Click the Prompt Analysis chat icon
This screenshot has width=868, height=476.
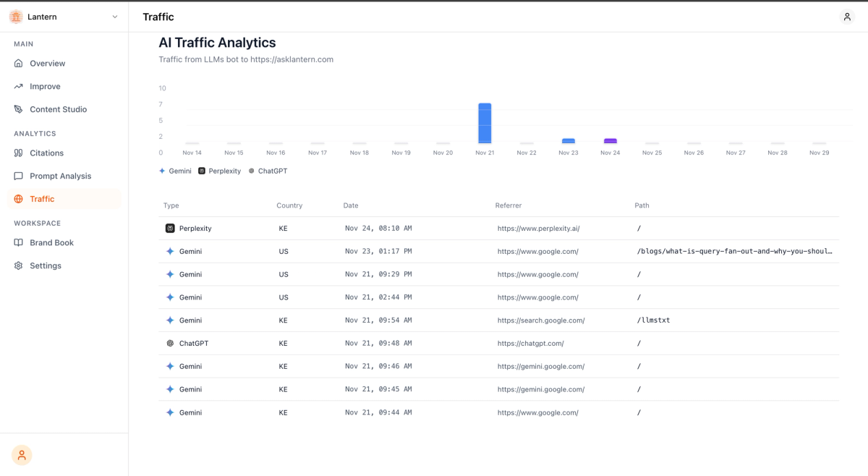pyautogui.click(x=19, y=176)
